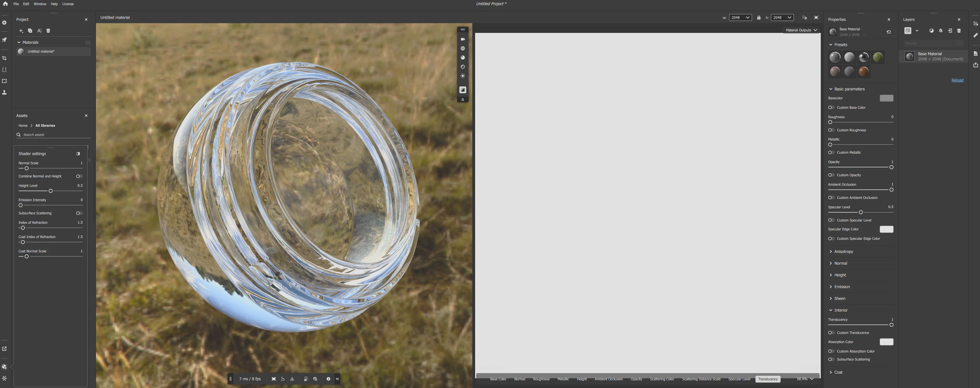Delete layer with Layers panel trash icon
This screenshot has height=388, width=980.
(x=959, y=31)
